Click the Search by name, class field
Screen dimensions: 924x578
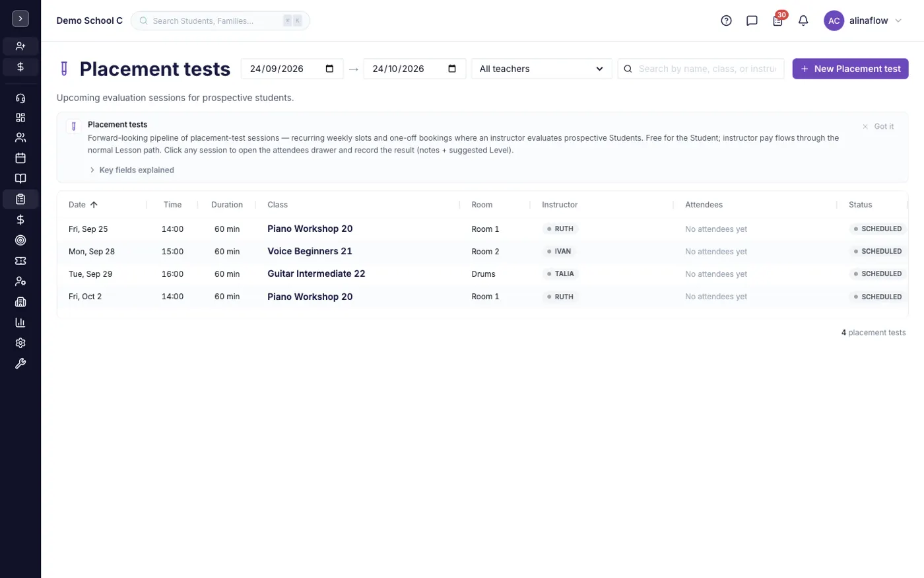[x=701, y=69]
